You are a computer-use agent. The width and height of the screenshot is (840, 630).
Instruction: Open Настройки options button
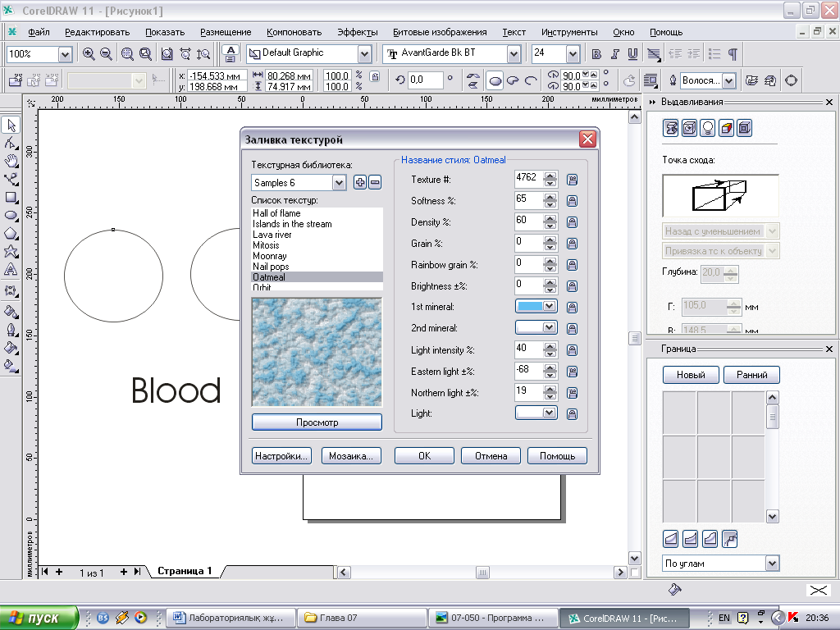tap(281, 456)
